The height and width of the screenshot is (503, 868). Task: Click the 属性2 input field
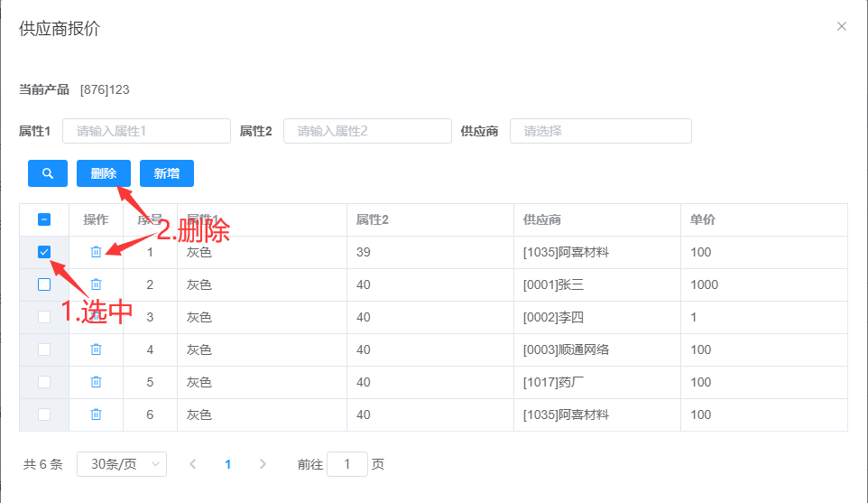pos(367,131)
